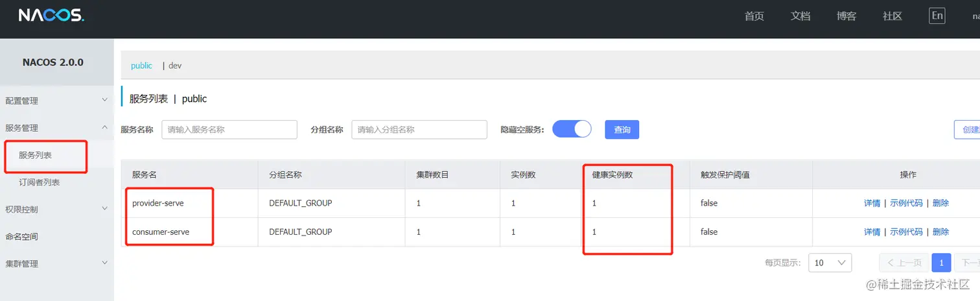Click the consumer-serve service name
Screen dimensions: 980x301
click(161, 232)
